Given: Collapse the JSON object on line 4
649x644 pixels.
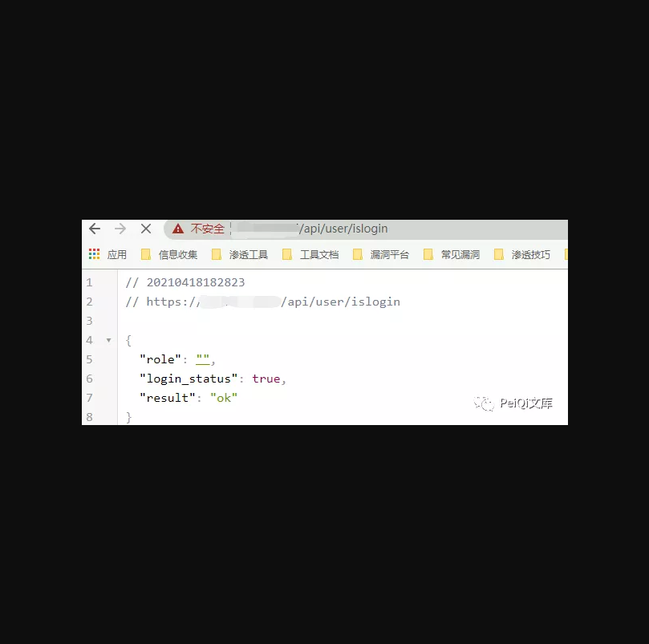Looking at the screenshot, I should click(108, 340).
